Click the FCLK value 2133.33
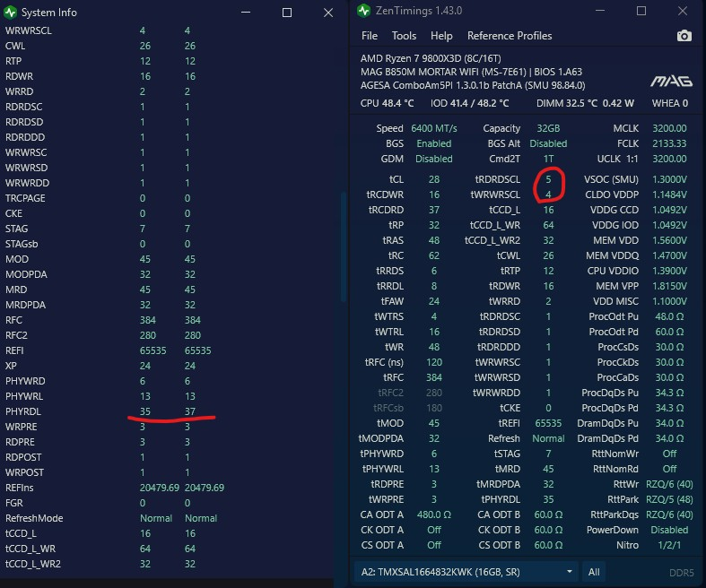Screen dimensions: 706x588 (669, 143)
